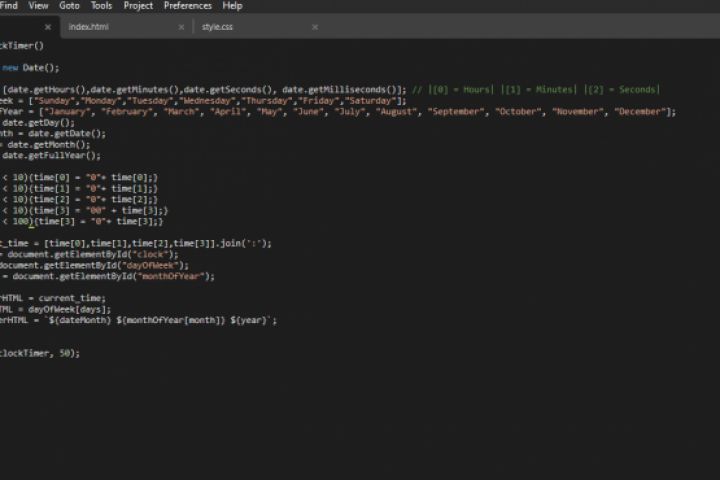
Task: Click the time[2] padding line
Action: [x=79, y=200]
